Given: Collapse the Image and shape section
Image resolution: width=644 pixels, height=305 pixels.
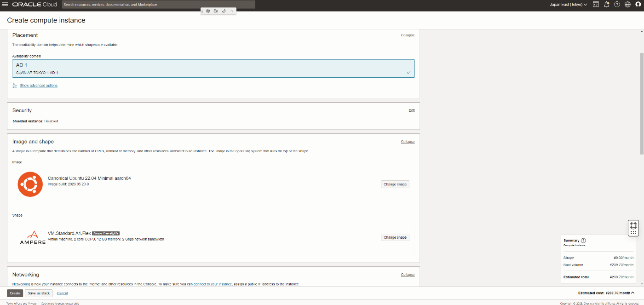Looking at the screenshot, I should point(408,142).
